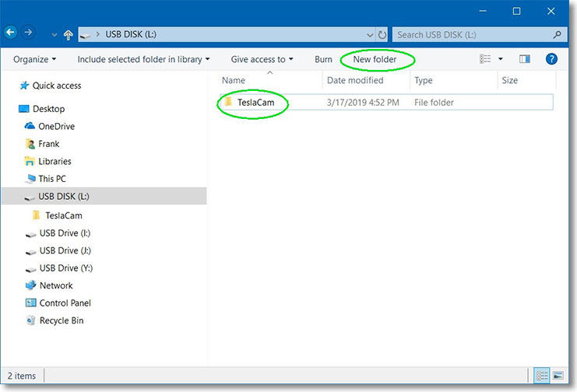Create a New folder
The image size is (577, 392).
[375, 59]
